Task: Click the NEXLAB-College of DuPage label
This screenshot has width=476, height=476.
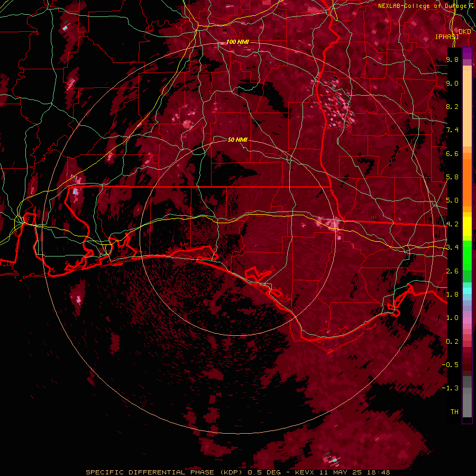Action: [x=423, y=6]
